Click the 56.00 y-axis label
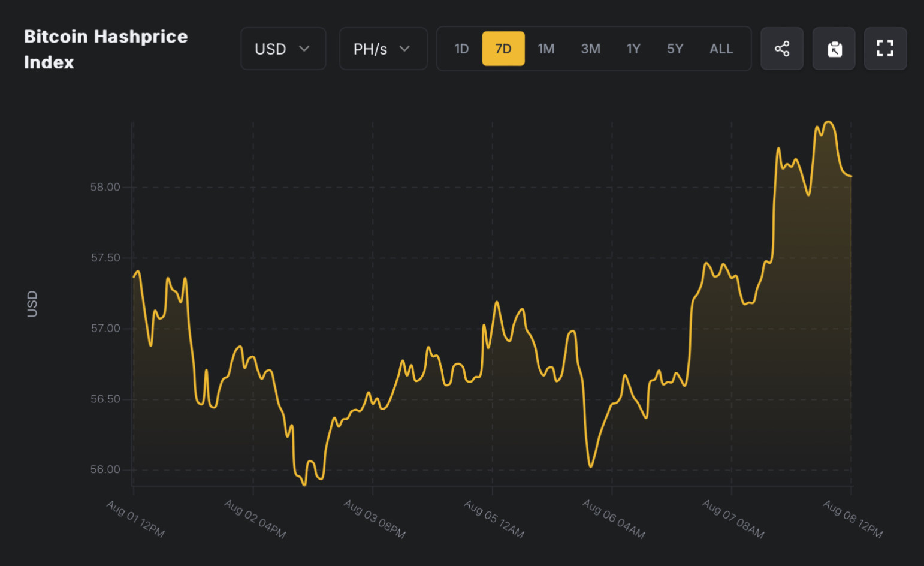This screenshot has height=566, width=924. click(105, 469)
